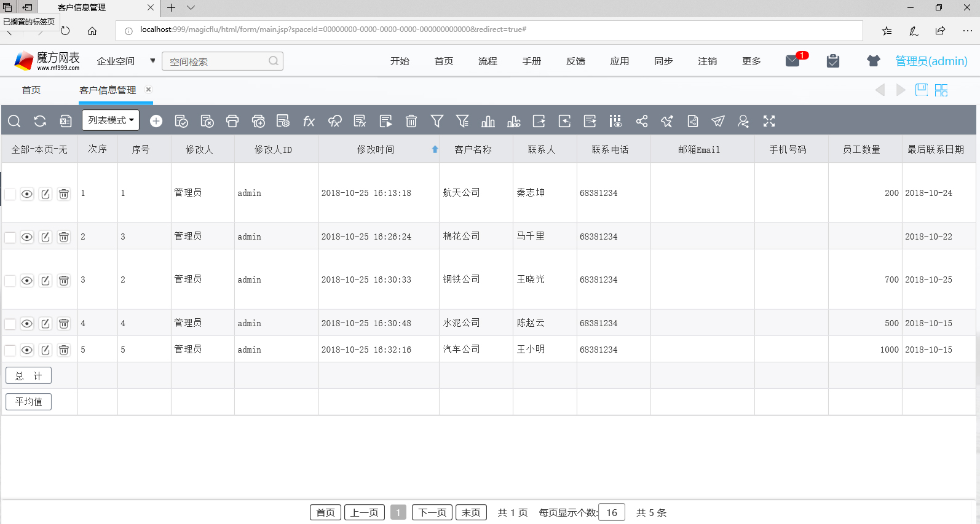Viewport: 980px width, 524px height.
Task: Go to 下一页 in pagination
Action: (x=432, y=512)
